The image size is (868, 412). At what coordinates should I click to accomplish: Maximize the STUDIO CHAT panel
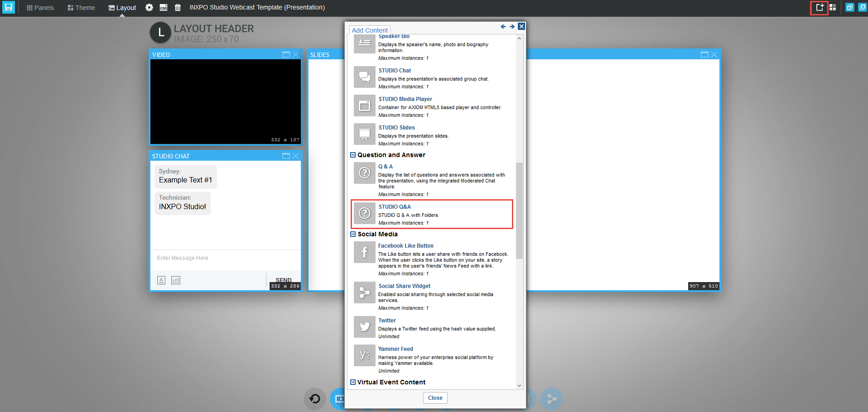point(286,156)
